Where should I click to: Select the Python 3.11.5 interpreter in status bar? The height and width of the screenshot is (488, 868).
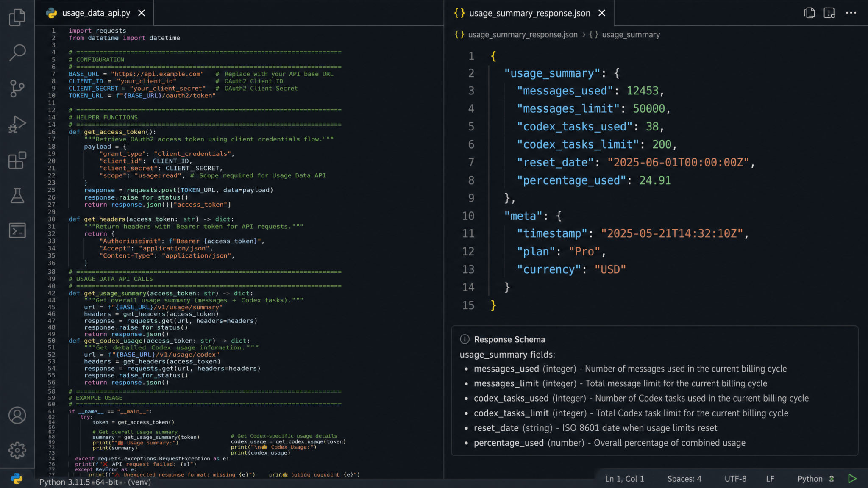pos(95,482)
